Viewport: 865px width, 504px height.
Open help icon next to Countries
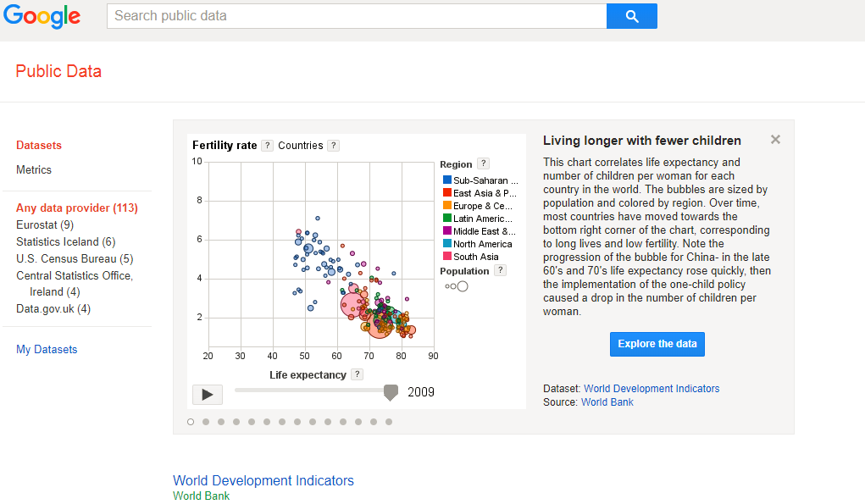333,146
